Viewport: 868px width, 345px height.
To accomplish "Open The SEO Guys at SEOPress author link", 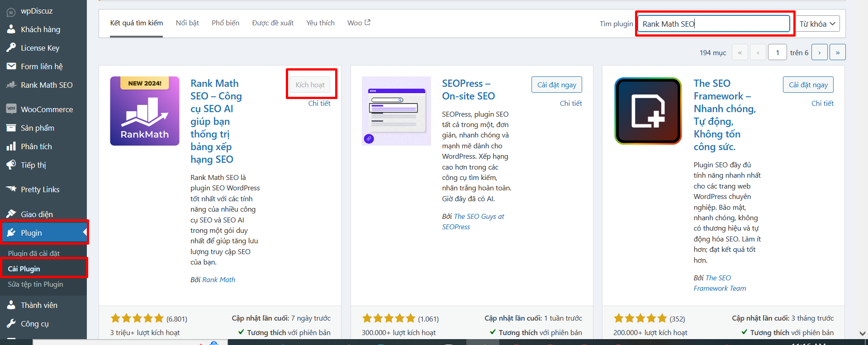I will (x=473, y=222).
